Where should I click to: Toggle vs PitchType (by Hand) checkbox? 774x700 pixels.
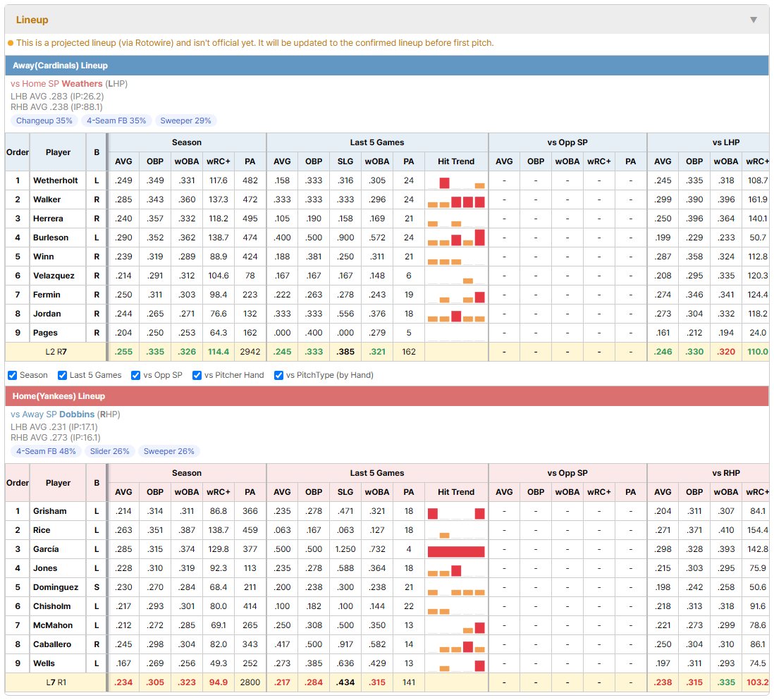coord(278,375)
